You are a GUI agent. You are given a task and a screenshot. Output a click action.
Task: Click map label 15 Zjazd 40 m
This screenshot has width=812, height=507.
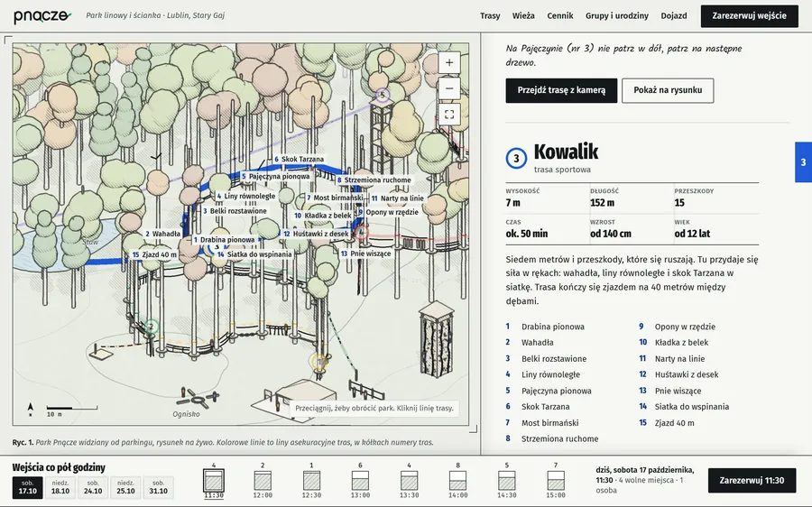[154, 254]
